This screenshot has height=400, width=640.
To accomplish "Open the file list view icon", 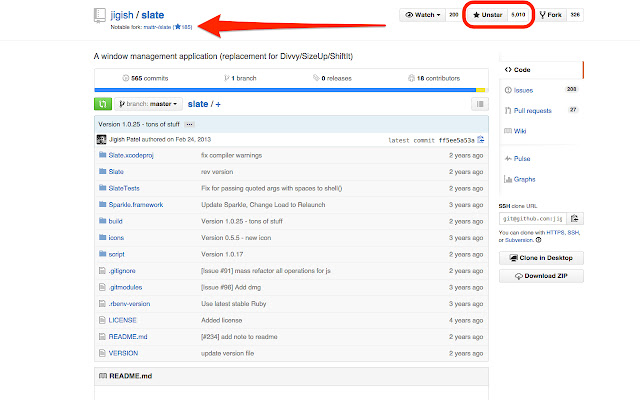I will 480,104.
